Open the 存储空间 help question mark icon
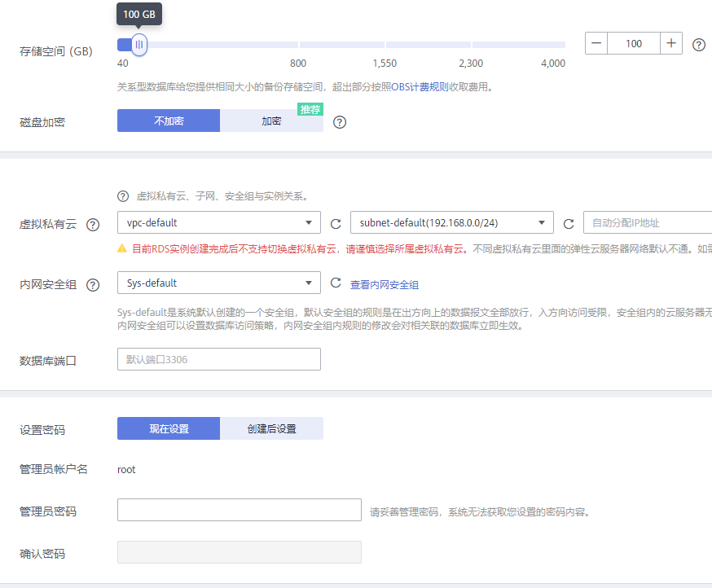712x588 pixels. [698, 44]
